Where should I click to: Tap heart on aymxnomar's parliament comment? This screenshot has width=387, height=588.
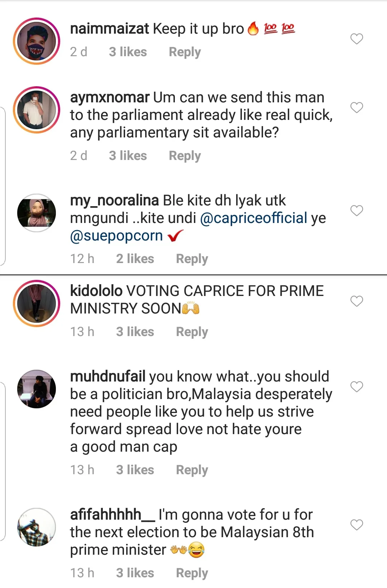357,107
